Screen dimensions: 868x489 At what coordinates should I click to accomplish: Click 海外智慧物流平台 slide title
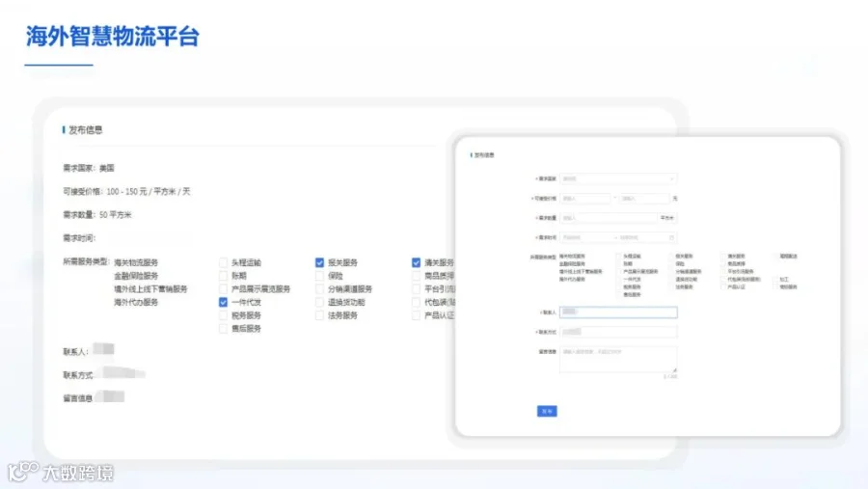(113, 37)
